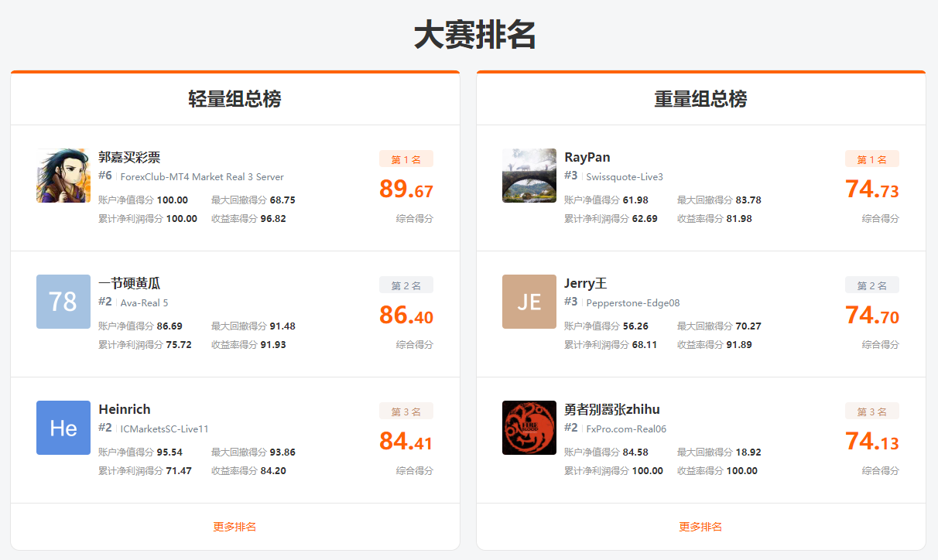Click 账户净值得分 95.54 value

pos(169,452)
